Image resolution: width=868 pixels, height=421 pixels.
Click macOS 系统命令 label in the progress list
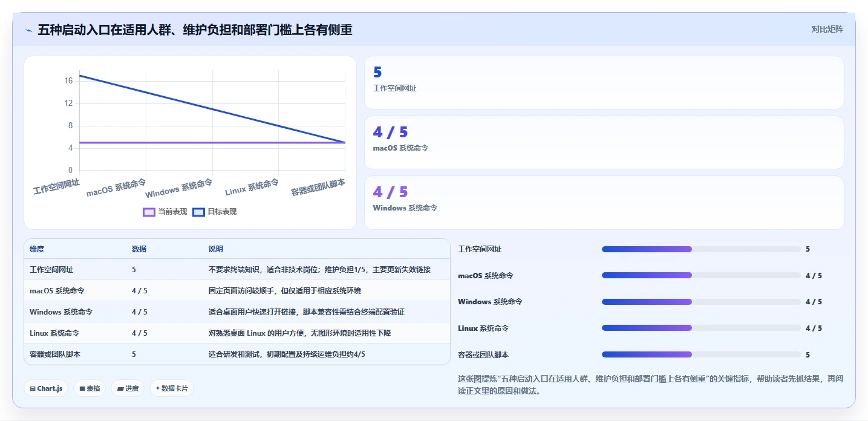(x=486, y=275)
